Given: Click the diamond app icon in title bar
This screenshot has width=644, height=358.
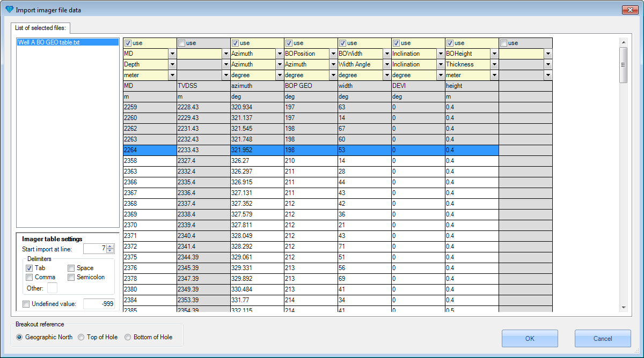Looking at the screenshot, I should 9,10.
